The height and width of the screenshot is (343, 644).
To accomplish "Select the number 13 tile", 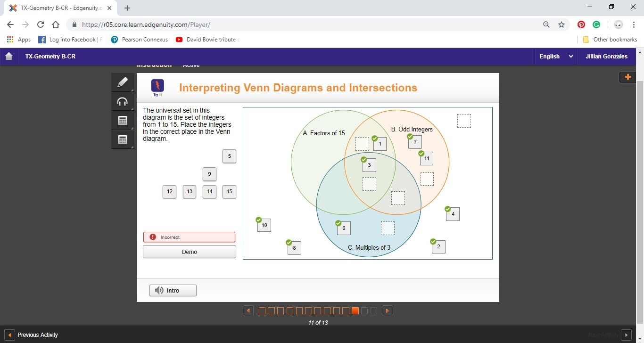I will [190, 192].
